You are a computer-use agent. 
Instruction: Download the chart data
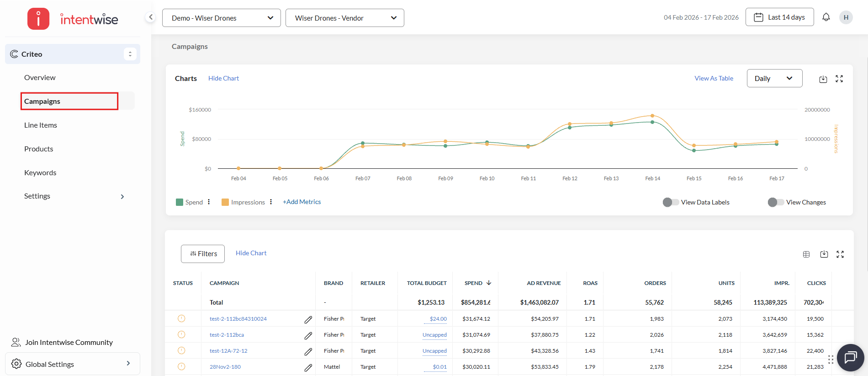(823, 79)
